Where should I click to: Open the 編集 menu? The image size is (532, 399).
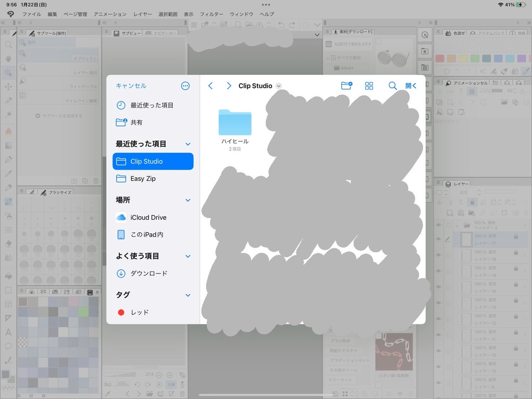tap(52, 14)
